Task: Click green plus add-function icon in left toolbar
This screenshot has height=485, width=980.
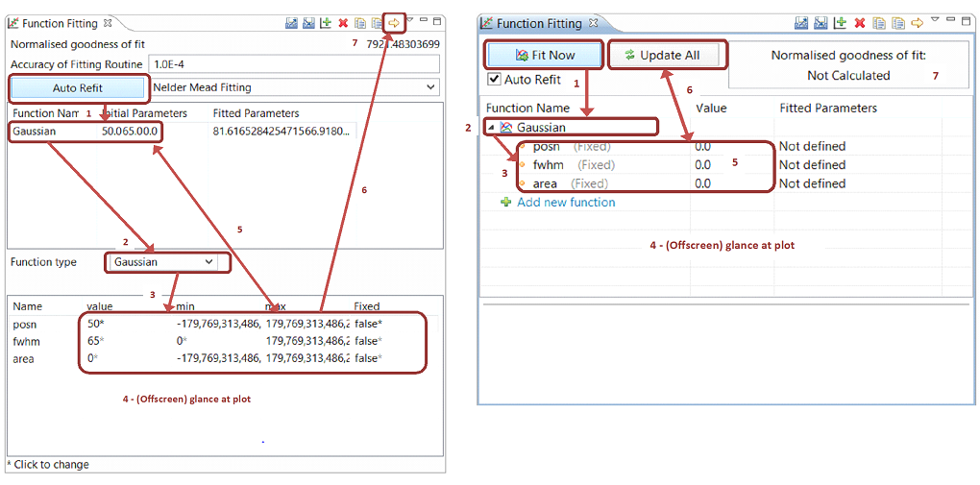Action: click(x=326, y=22)
